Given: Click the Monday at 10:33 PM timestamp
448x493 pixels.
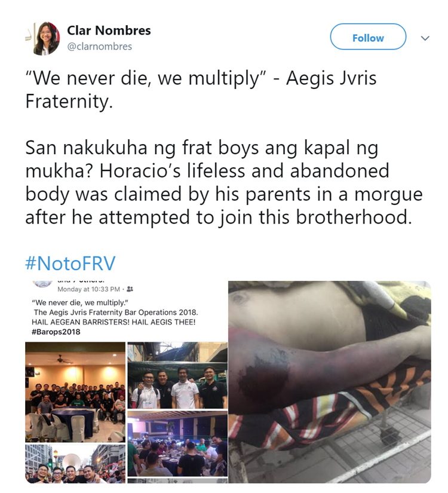Looking at the screenshot, I should point(88,289).
